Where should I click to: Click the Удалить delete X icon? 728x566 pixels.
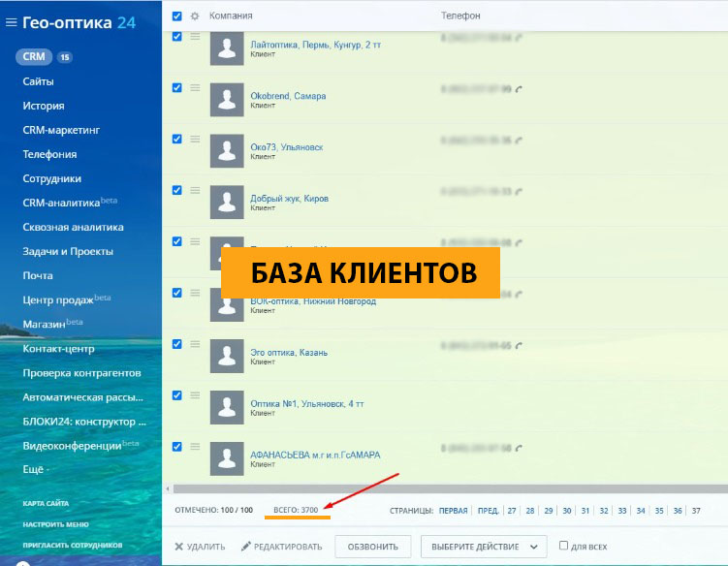[178, 547]
